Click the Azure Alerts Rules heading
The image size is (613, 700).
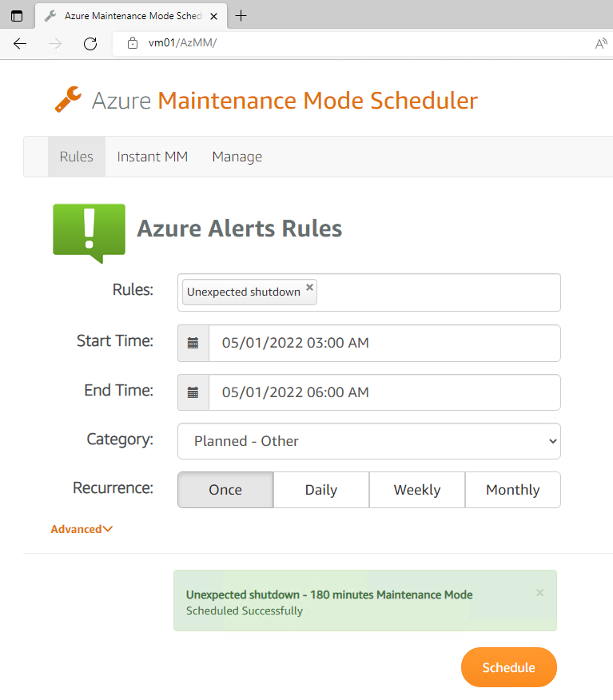(239, 228)
